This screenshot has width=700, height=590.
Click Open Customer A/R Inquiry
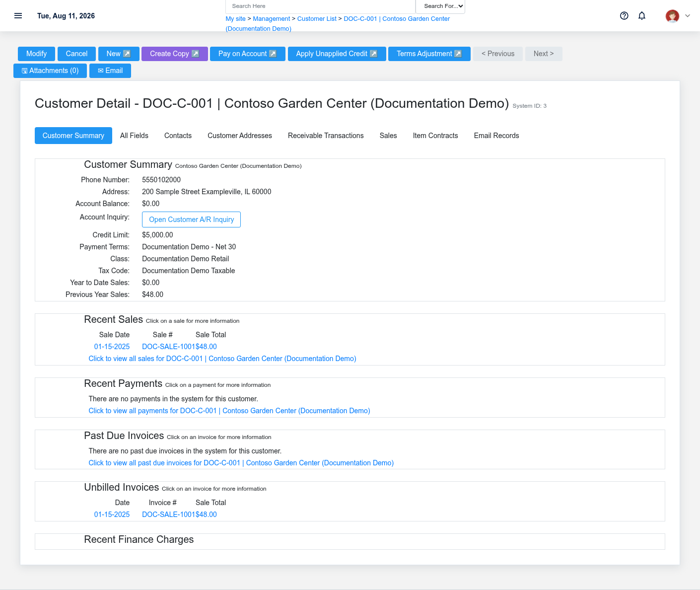(x=191, y=220)
